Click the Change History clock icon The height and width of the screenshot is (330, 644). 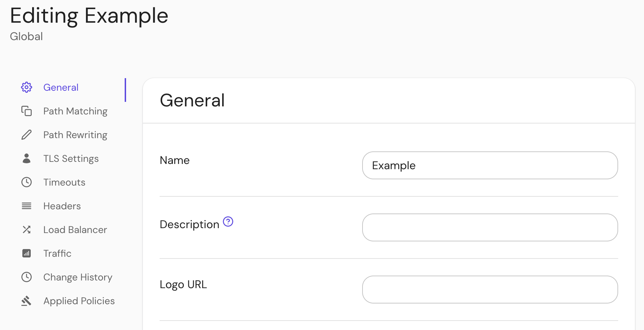click(x=27, y=277)
